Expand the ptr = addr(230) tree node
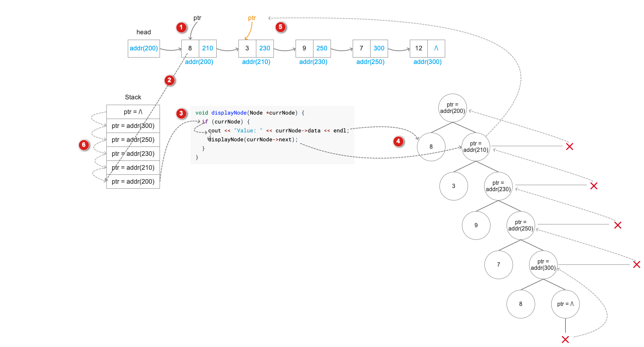The image size is (644, 347). tap(498, 186)
